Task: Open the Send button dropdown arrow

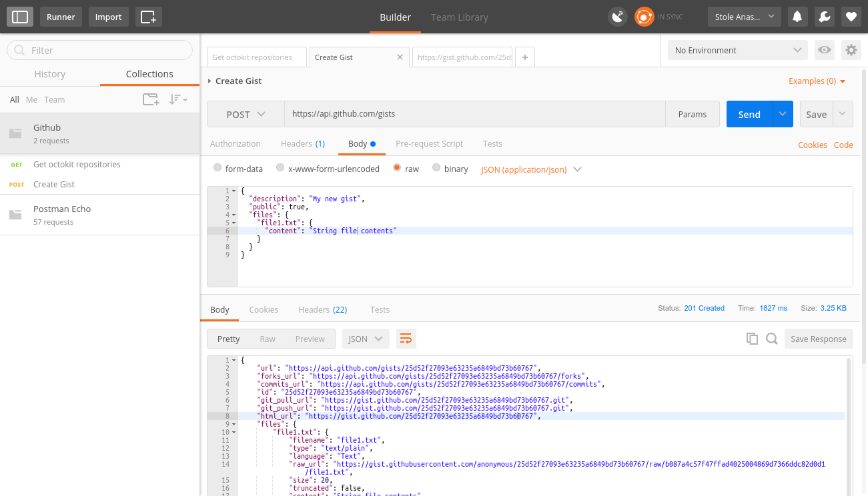Action: coord(783,114)
